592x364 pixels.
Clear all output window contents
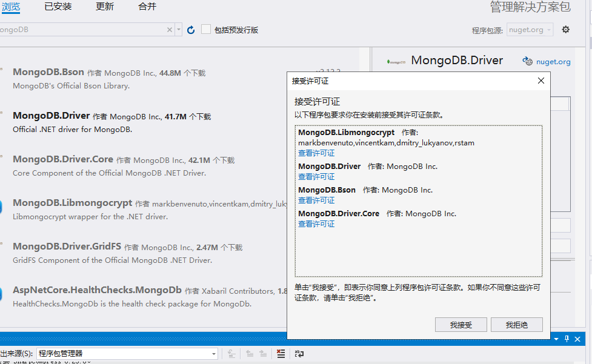click(x=281, y=354)
